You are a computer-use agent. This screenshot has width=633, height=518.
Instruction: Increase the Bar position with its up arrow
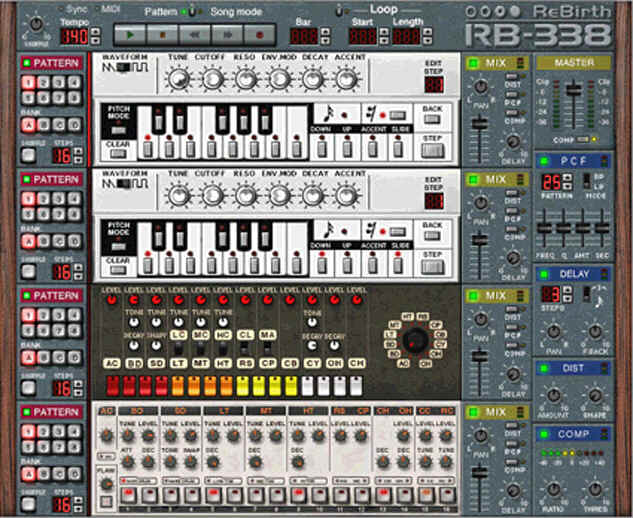[325, 31]
